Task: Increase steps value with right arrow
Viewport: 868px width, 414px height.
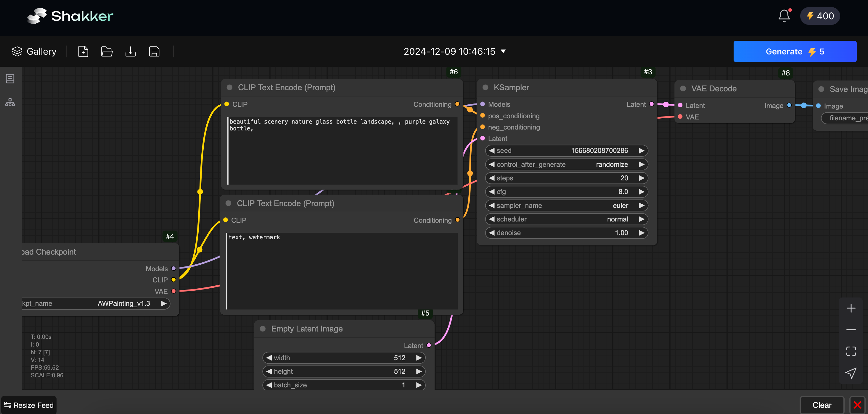Action: [x=641, y=178]
